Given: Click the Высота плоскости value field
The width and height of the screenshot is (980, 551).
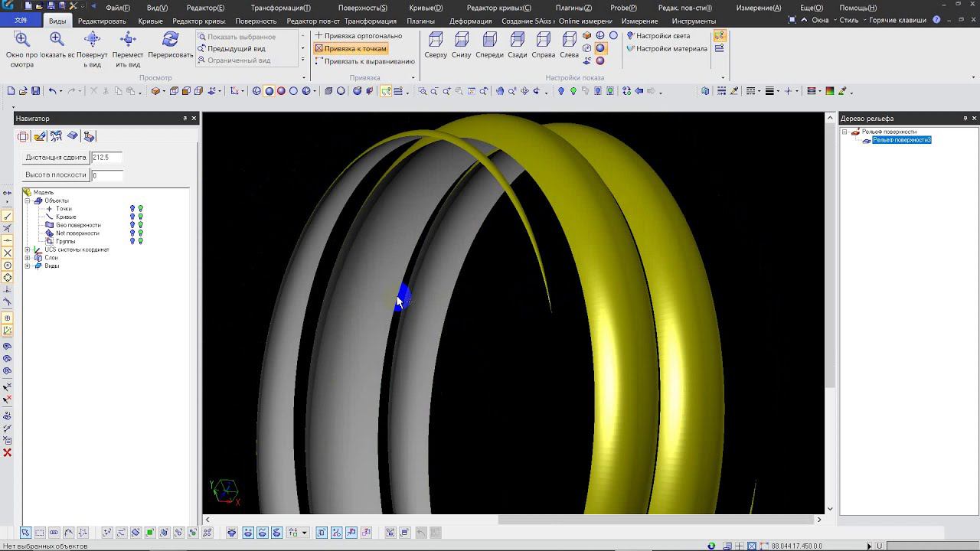Looking at the screenshot, I should [x=107, y=175].
